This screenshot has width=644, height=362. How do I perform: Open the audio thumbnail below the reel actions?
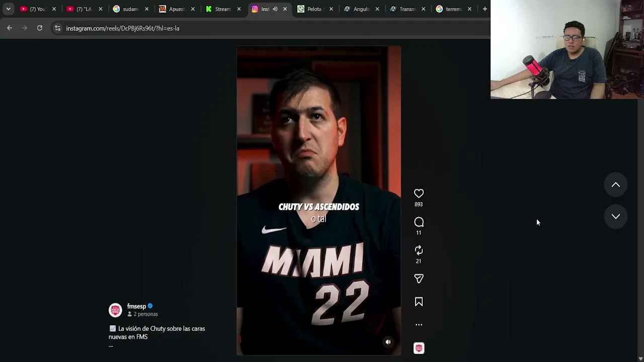pyautogui.click(x=419, y=348)
